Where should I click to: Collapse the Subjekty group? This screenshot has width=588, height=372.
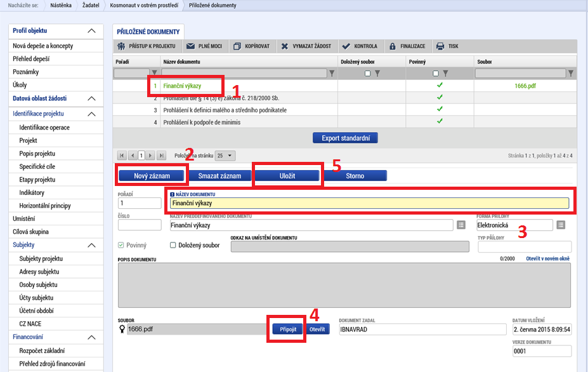click(x=91, y=245)
